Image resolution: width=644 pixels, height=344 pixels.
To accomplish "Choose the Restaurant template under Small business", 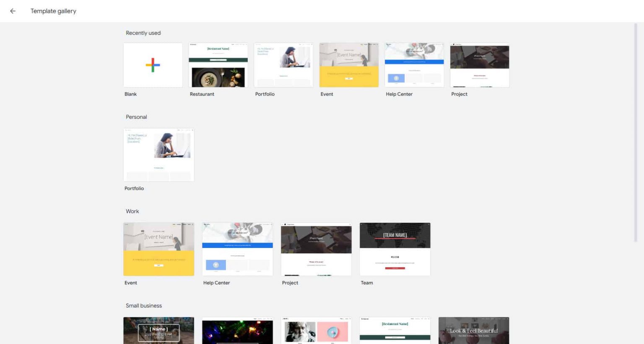I will (395, 331).
